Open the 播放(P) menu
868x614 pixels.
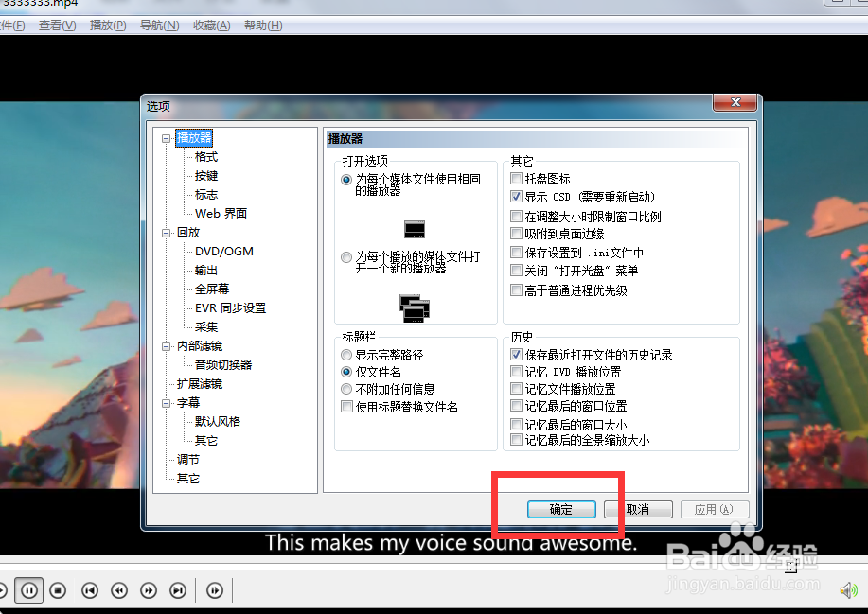[107, 26]
